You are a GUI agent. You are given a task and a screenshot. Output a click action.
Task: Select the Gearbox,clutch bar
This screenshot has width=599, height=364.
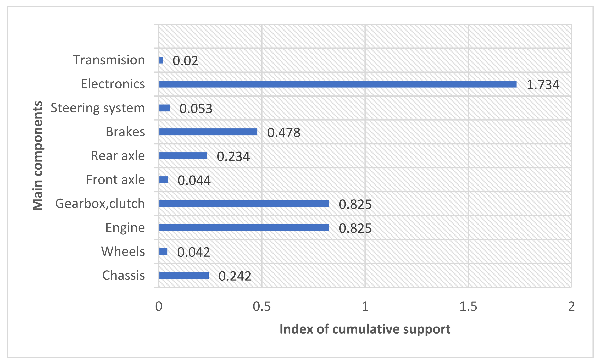pos(244,204)
